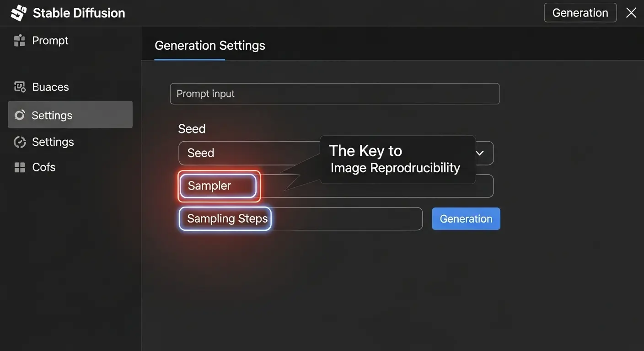The height and width of the screenshot is (351, 644).
Task: Click the close X icon
Action: click(x=631, y=12)
